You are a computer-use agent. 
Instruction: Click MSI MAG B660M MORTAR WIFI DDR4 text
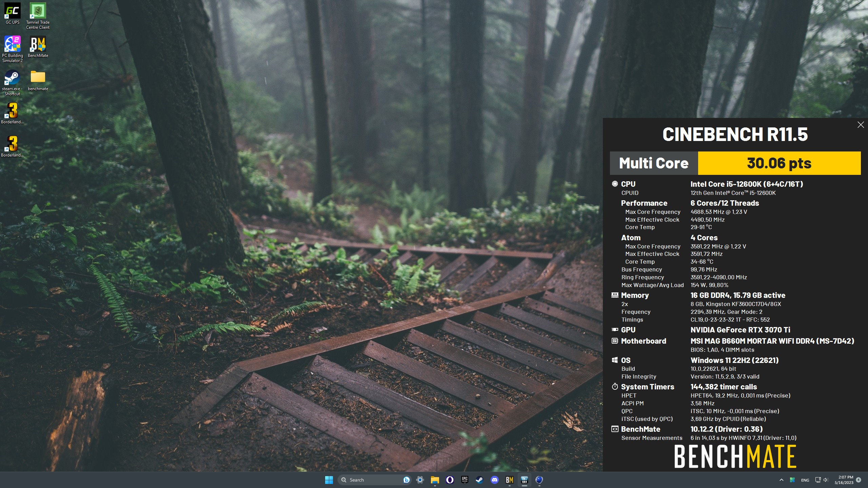coord(772,341)
